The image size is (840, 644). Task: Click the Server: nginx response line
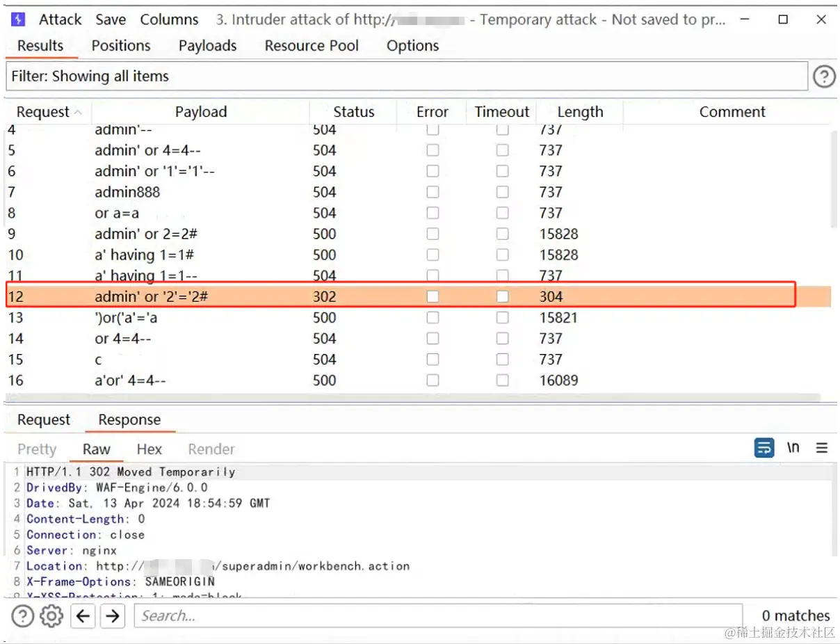[x=72, y=550]
